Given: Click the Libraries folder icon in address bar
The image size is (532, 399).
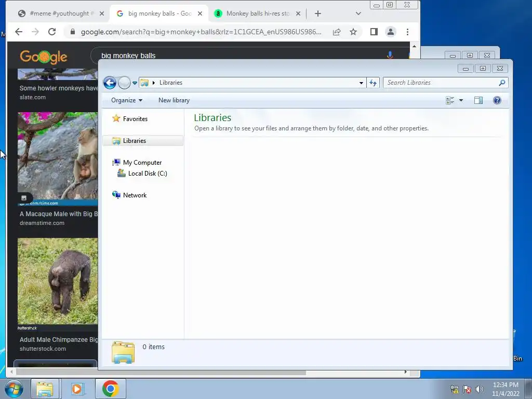Looking at the screenshot, I should pos(144,83).
